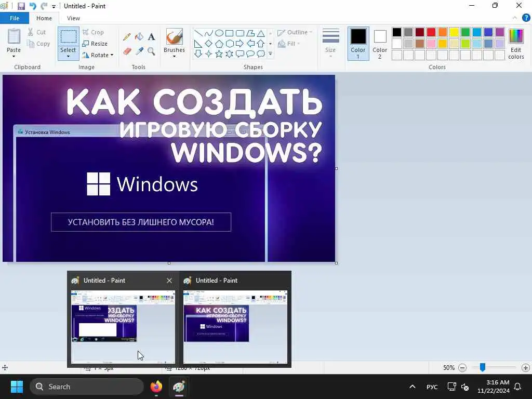The width and height of the screenshot is (532, 399).
Task: Open the Windows Start menu
Action: click(17, 387)
